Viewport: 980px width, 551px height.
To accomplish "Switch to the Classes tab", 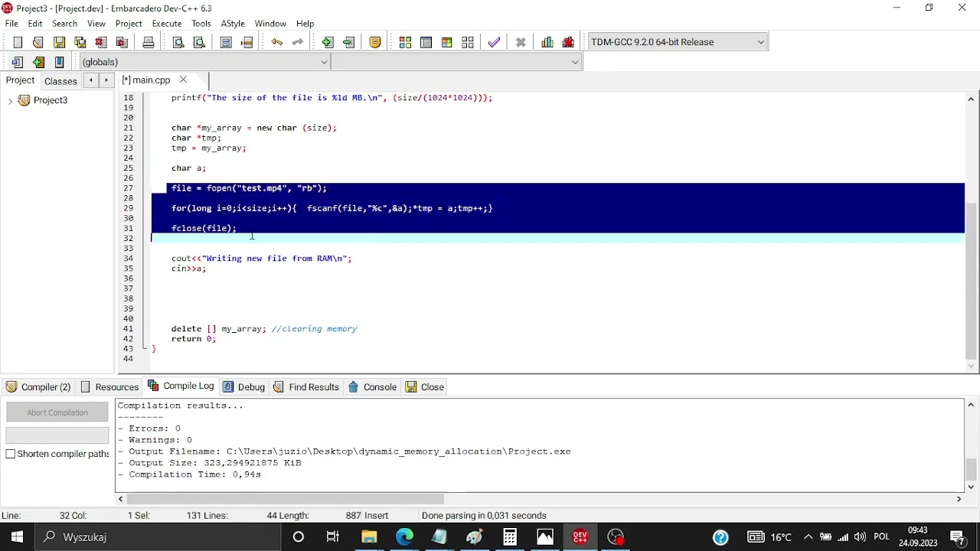I will [x=60, y=81].
